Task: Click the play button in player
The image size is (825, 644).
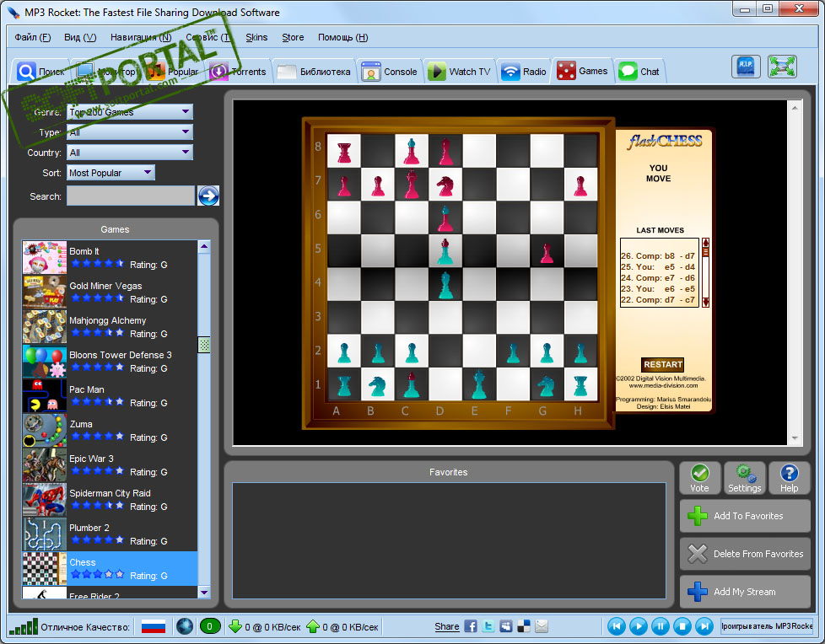Action: click(x=639, y=626)
